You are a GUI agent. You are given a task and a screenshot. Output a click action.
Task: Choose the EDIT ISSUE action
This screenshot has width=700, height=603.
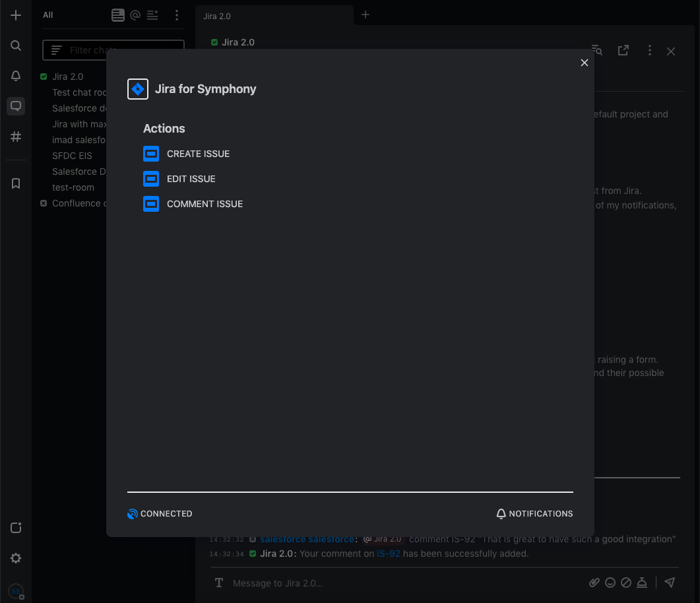coord(179,179)
